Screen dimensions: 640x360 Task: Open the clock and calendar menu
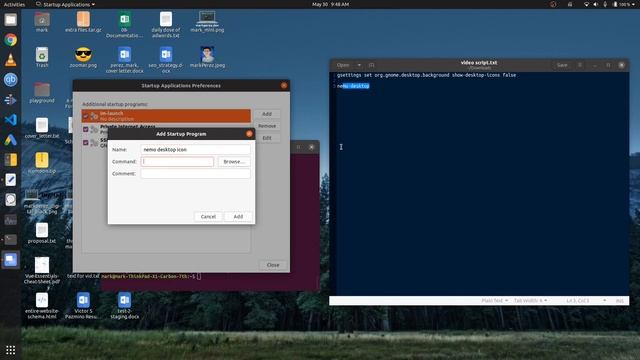(x=330, y=4)
